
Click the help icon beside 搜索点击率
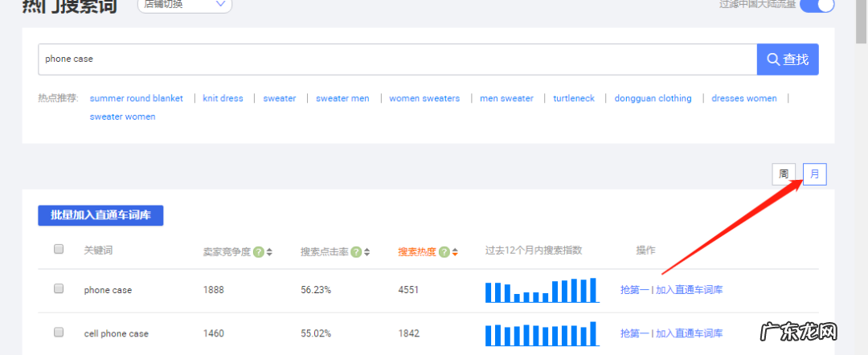coord(356,251)
